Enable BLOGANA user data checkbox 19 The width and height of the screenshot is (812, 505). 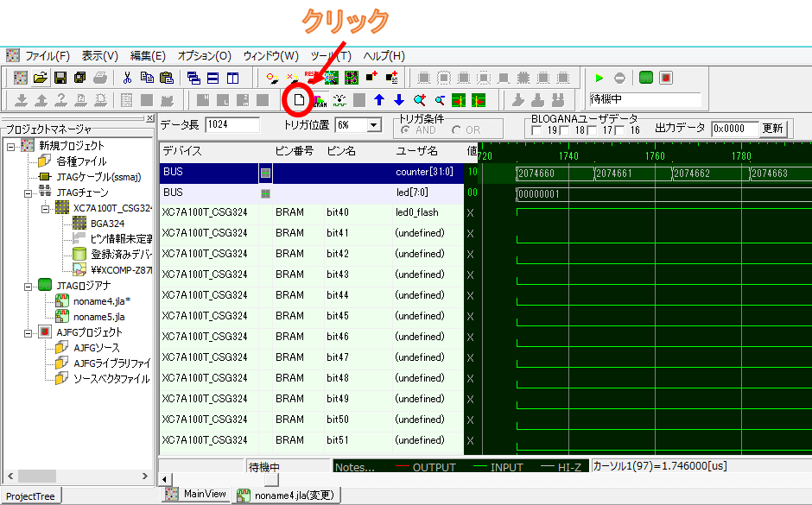pos(537,130)
